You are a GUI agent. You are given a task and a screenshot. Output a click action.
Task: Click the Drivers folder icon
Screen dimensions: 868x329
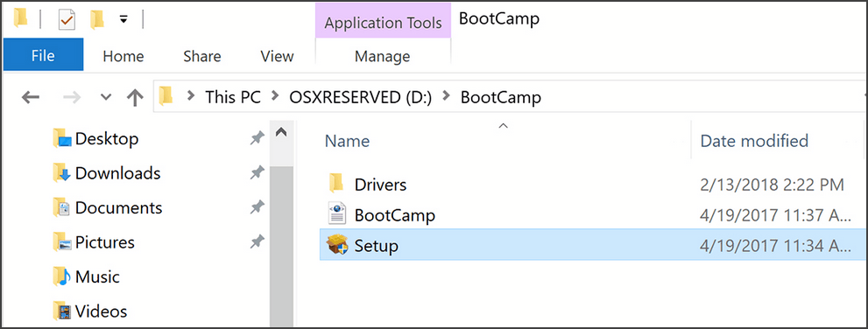pyautogui.click(x=336, y=183)
